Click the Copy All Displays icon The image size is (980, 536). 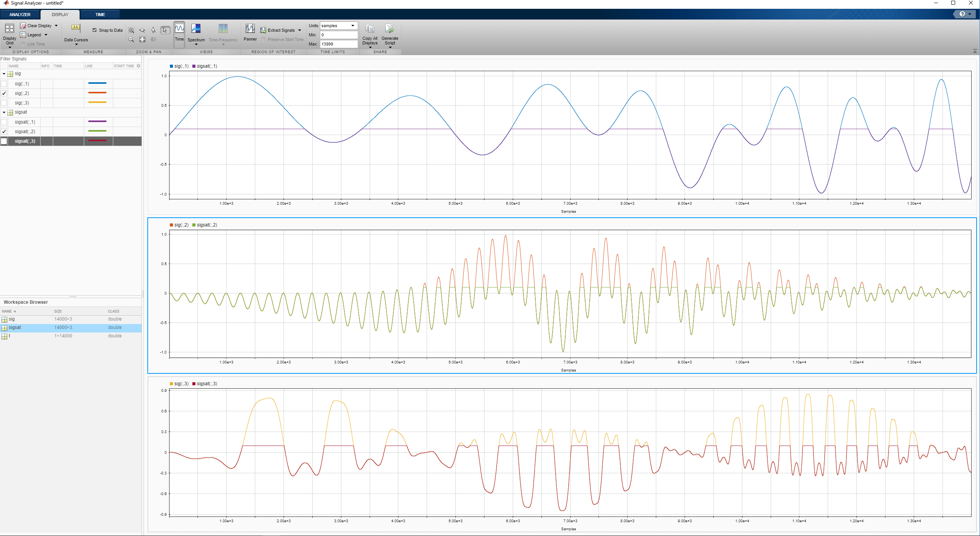[370, 29]
